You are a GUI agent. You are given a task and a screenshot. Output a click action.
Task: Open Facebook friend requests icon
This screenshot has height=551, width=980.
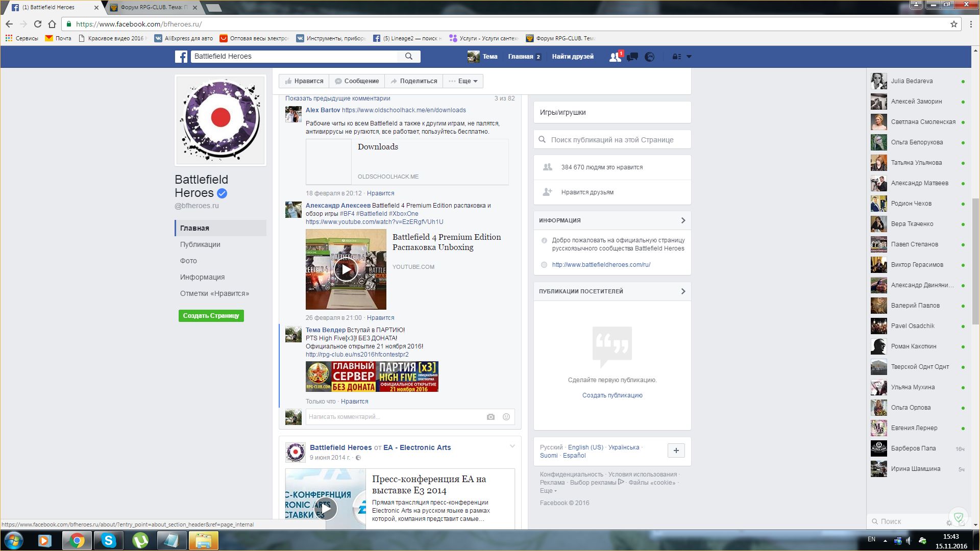(615, 57)
